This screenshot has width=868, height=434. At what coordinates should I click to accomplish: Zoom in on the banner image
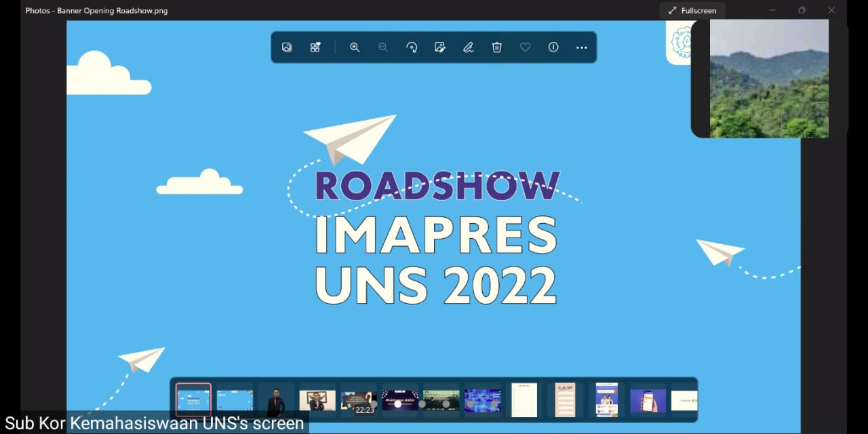coord(355,47)
